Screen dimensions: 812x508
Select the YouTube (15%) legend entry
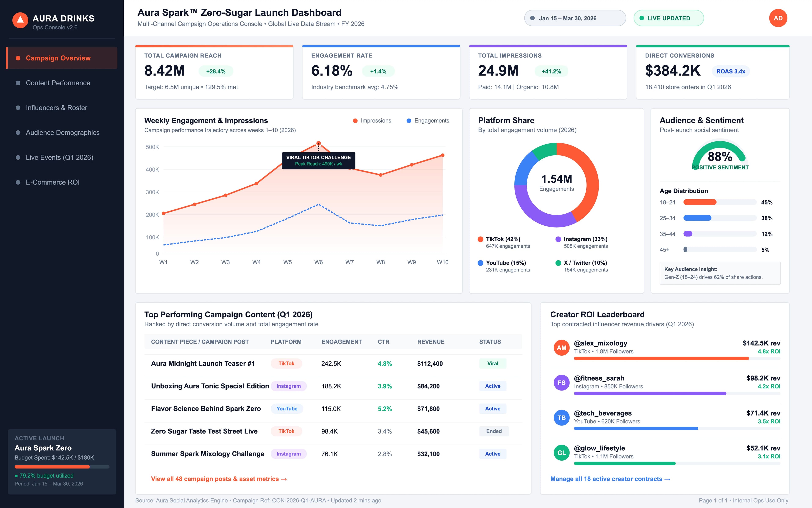click(504, 266)
